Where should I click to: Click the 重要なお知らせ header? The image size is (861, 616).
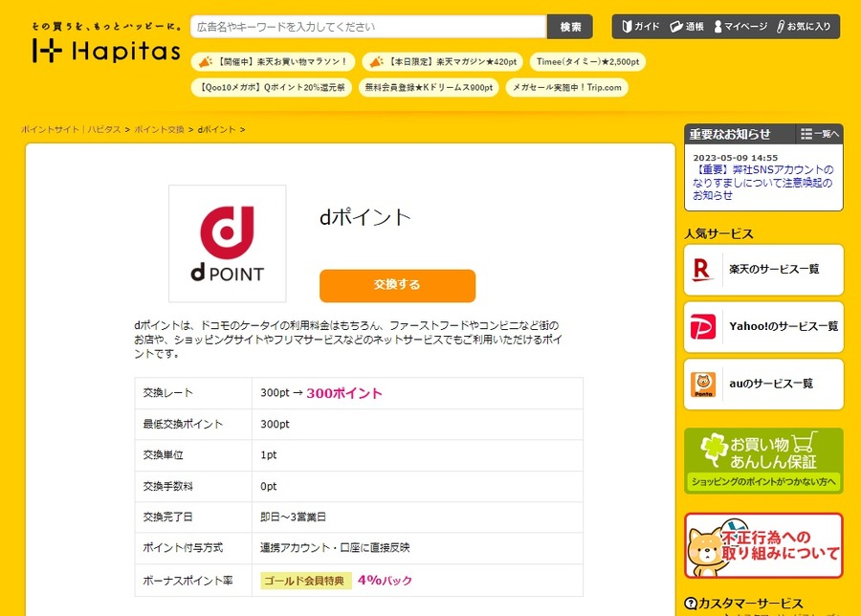[x=730, y=134]
